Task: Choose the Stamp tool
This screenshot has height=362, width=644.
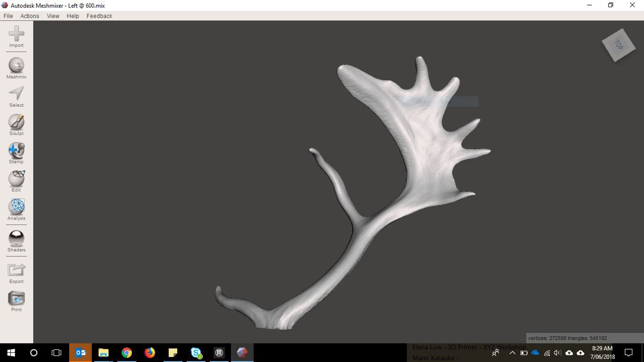Action: tap(16, 152)
